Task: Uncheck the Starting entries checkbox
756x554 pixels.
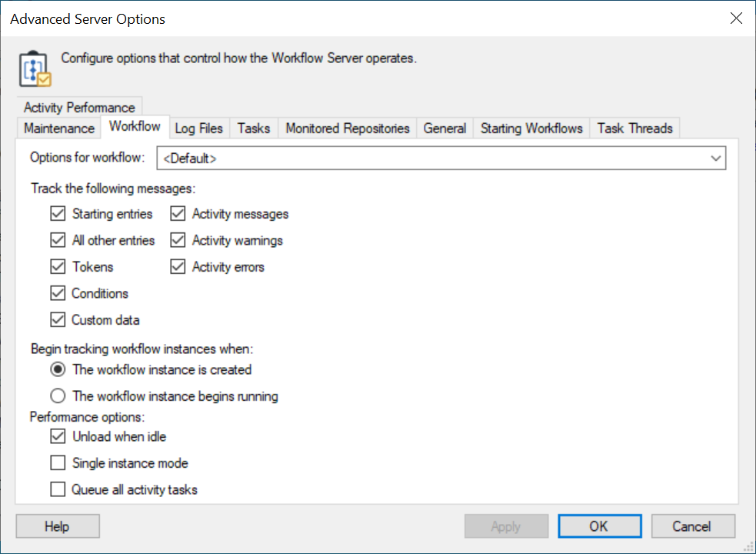Action: pyautogui.click(x=58, y=214)
